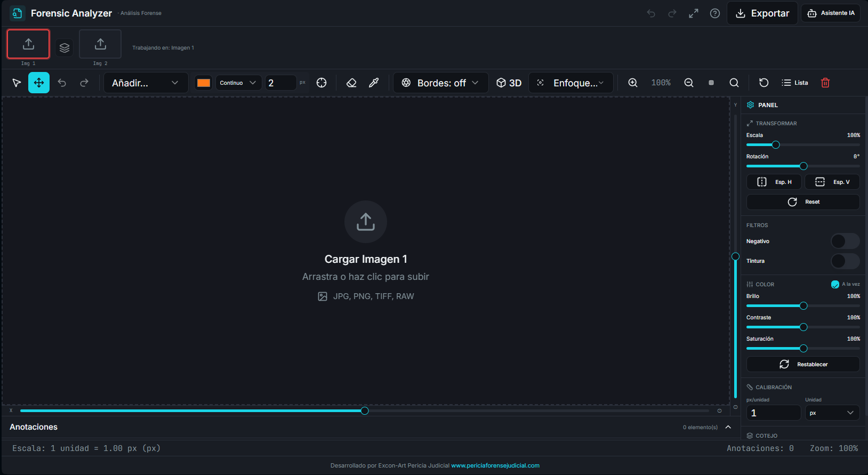Activate the move pan tool
The height and width of the screenshot is (475, 868).
coord(39,83)
